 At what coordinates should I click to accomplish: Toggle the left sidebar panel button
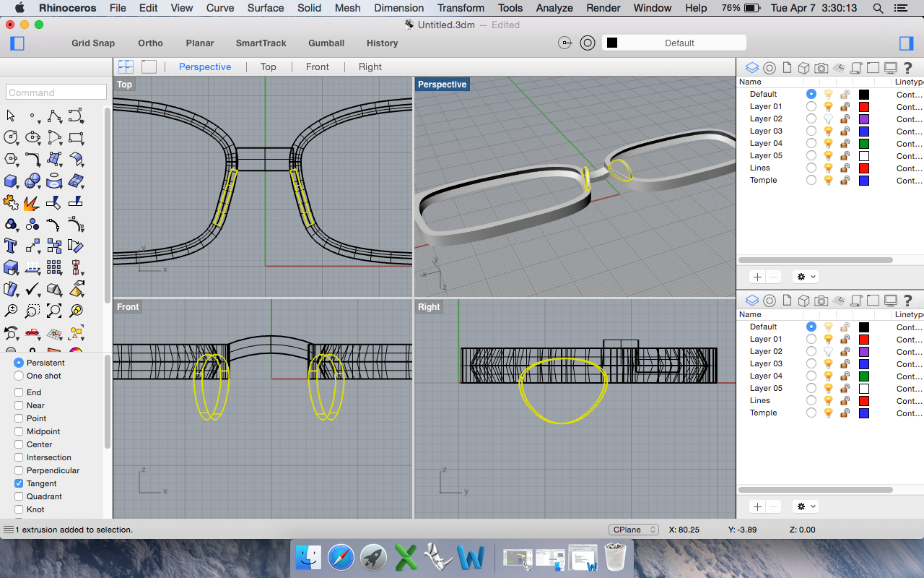(17, 43)
